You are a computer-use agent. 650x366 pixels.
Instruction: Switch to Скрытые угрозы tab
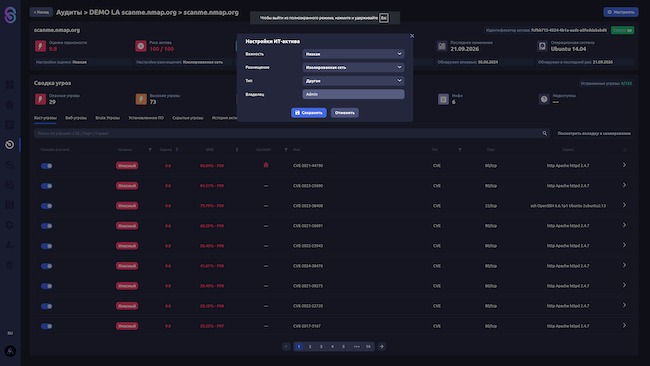point(188,118)
